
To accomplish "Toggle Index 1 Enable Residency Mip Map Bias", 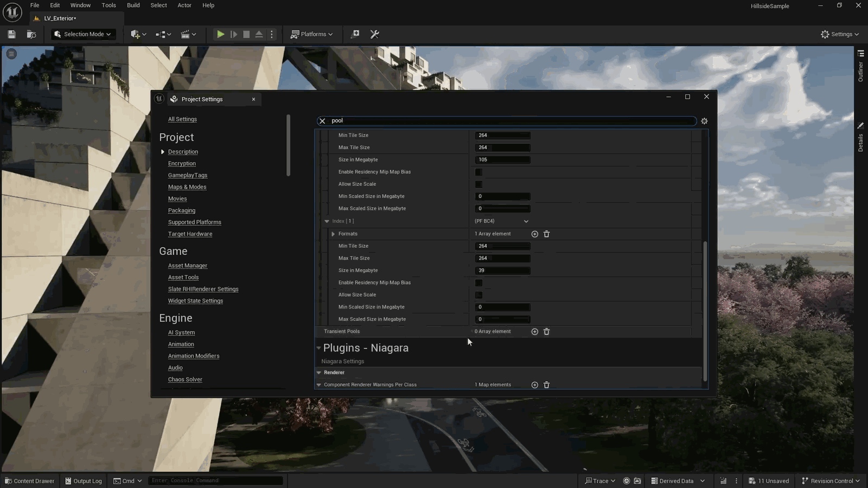I will pos(478,282).
